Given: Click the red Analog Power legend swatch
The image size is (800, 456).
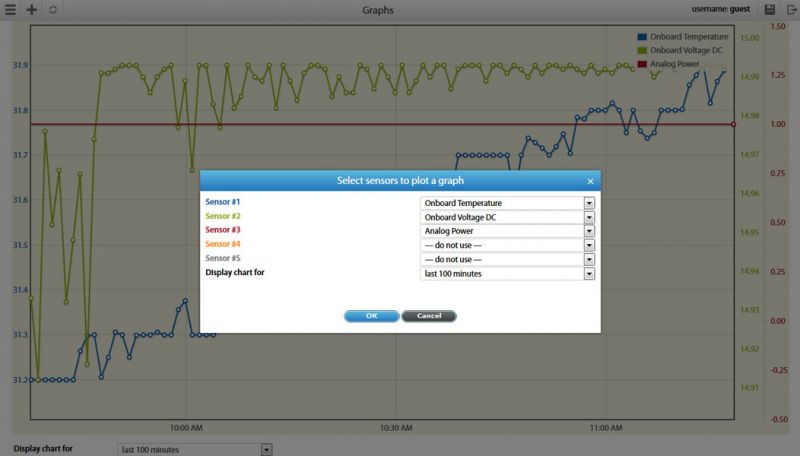Looking at the screenshot, I should coord(641,65).
